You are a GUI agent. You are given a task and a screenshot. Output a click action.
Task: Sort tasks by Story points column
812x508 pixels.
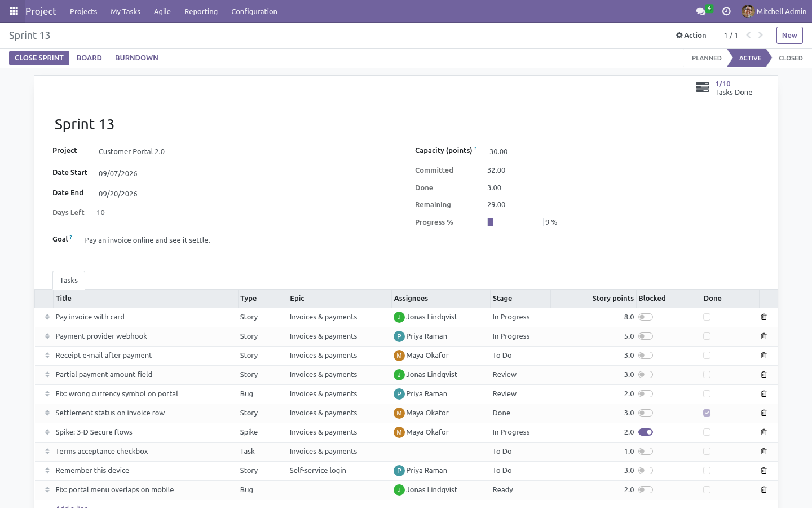tap(613, 299)
